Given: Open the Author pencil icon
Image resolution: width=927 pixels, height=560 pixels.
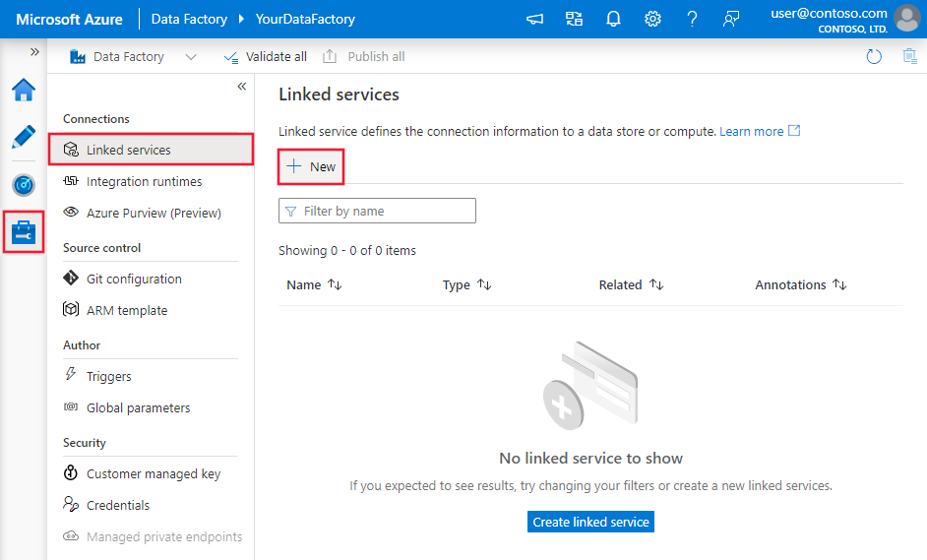Looking at the screenshot, I should pyautogui.click(x=24, y=137).
